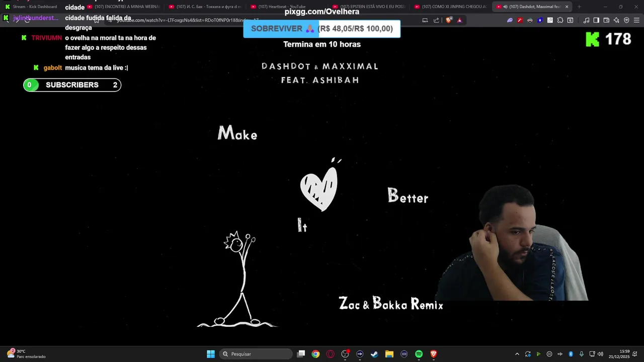Open the COMO XI JINPING CHEGOU tab
The height and width of the screenshot is (362, 644).
point(452,7)
